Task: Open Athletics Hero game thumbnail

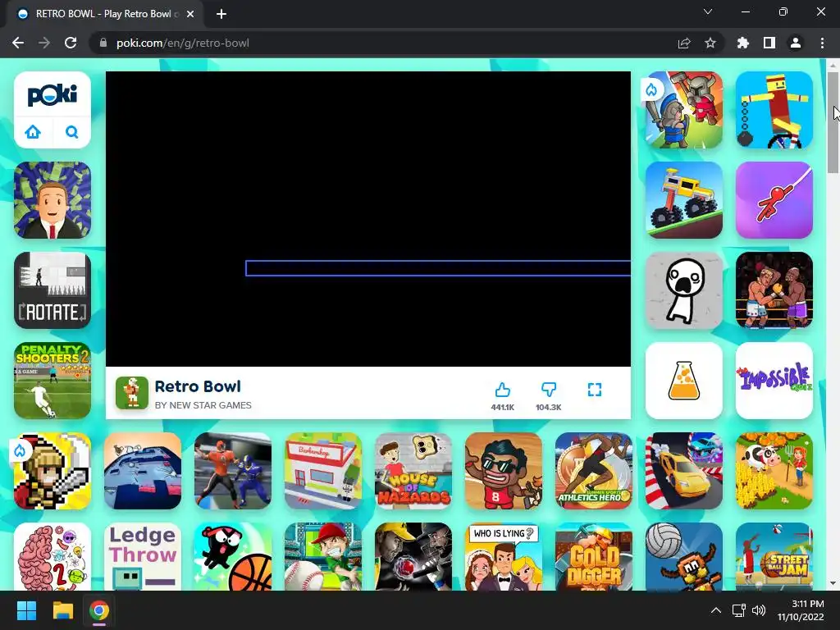Action: pyautogui.click(x=594, y=471)
